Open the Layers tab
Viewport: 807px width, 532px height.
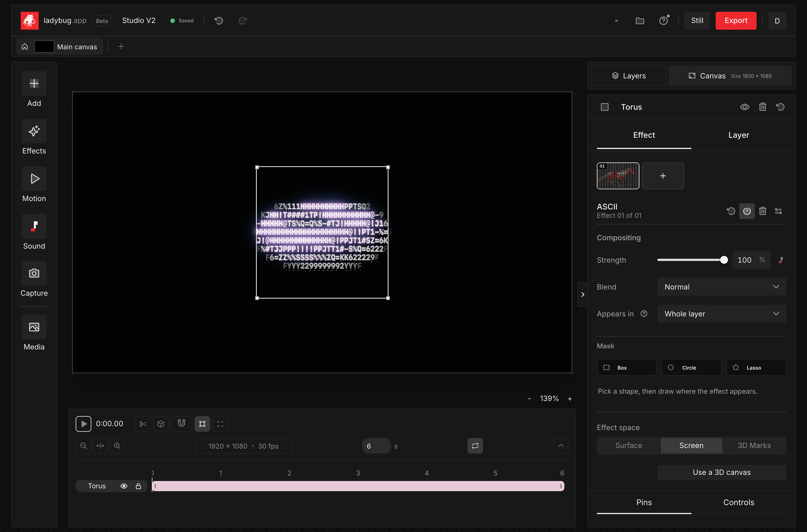click(629, 76)
